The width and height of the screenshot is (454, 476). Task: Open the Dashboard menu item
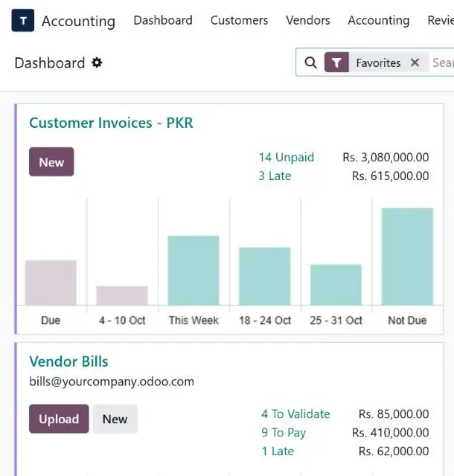click(x=163, y=20)
